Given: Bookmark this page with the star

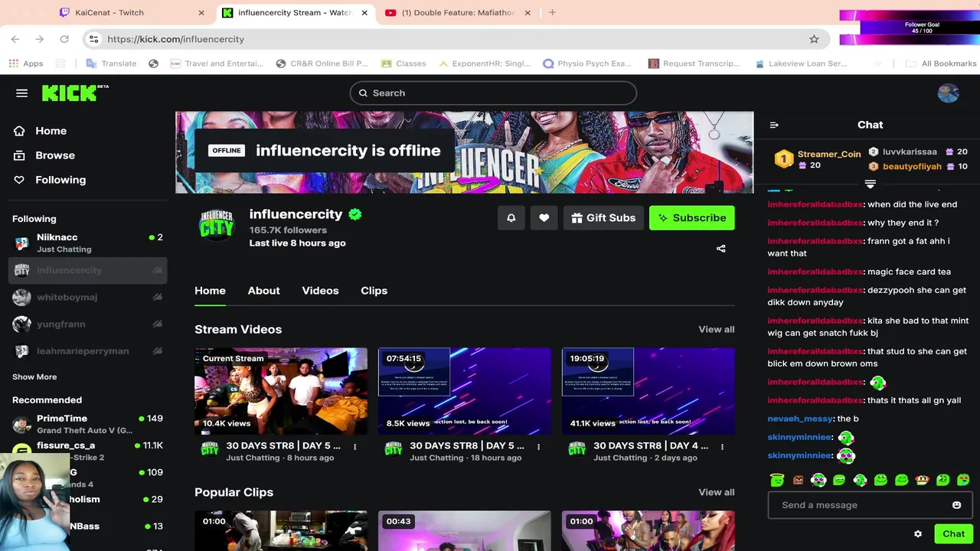Looking at the screenshot, I should click(x=814, y=39).
